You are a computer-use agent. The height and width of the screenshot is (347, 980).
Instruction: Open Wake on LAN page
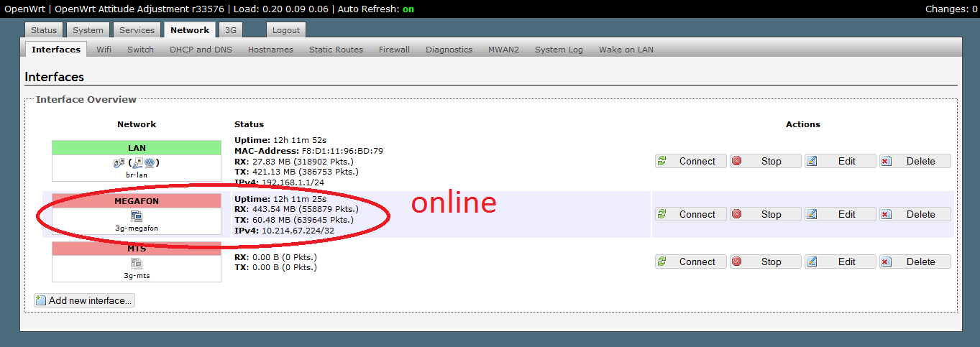tap(626, 50)
